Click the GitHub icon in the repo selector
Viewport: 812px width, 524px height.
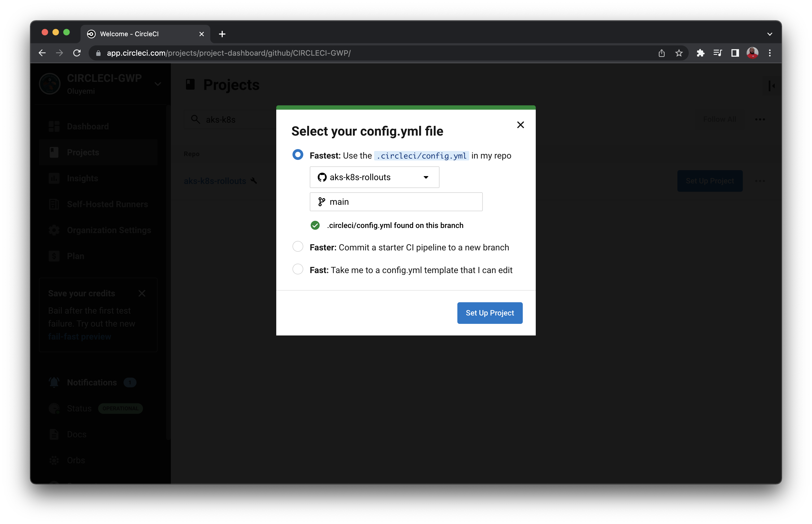pyautogui.click(x=322, y=177)
